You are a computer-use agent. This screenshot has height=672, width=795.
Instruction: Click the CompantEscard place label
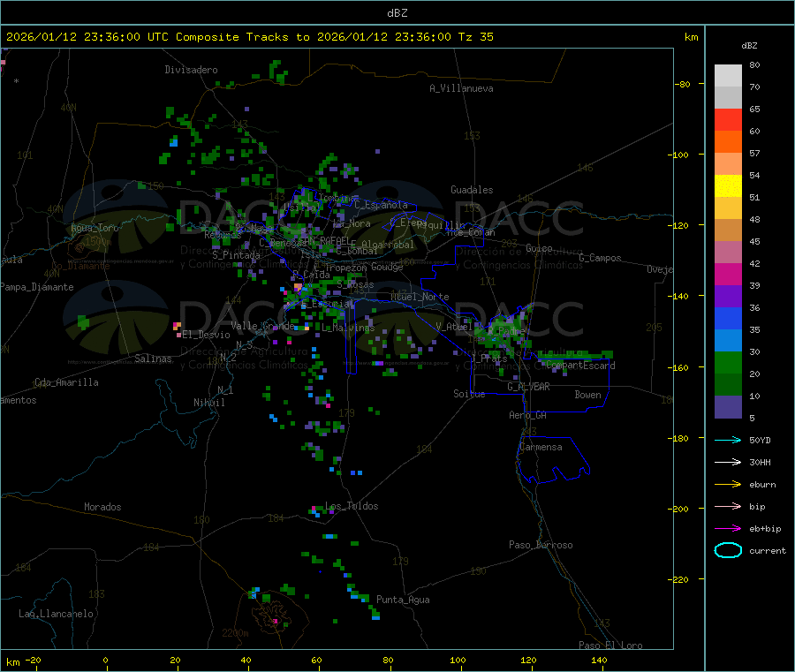tap(581, 366)
